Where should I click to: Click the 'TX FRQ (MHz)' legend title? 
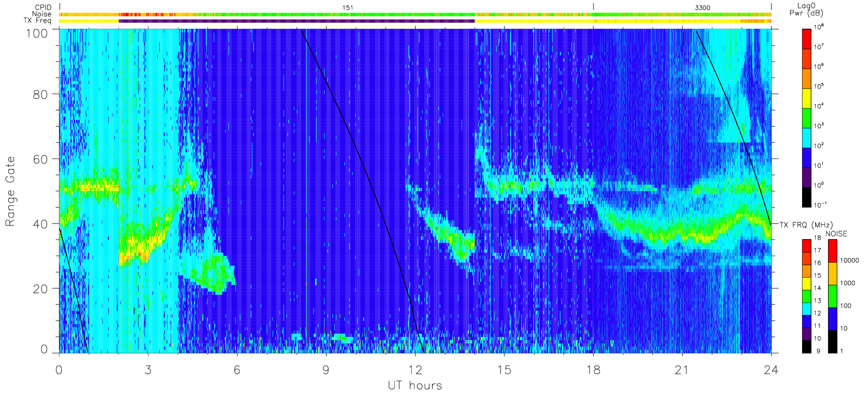[806, 225]
